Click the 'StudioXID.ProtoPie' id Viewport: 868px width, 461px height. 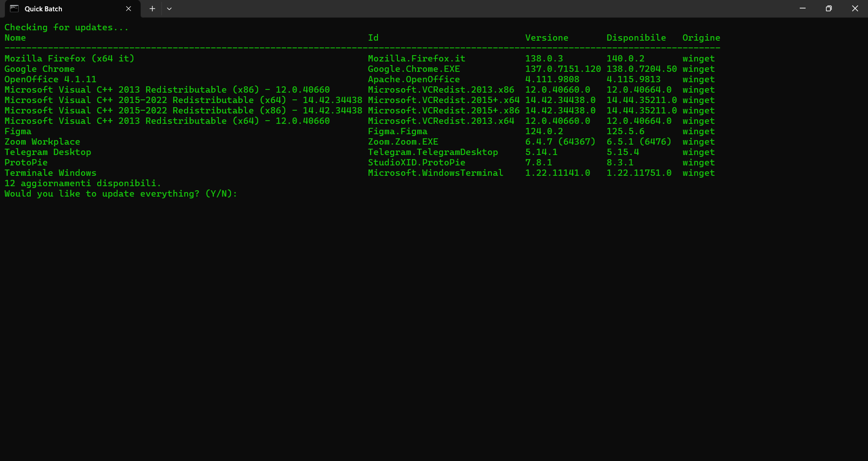417,163
